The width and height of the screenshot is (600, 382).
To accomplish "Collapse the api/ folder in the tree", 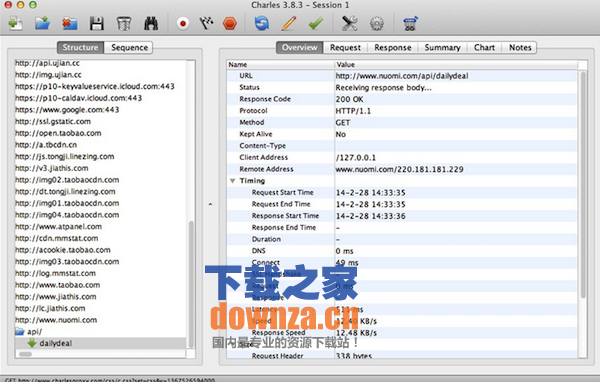I will tap(20, 331).
